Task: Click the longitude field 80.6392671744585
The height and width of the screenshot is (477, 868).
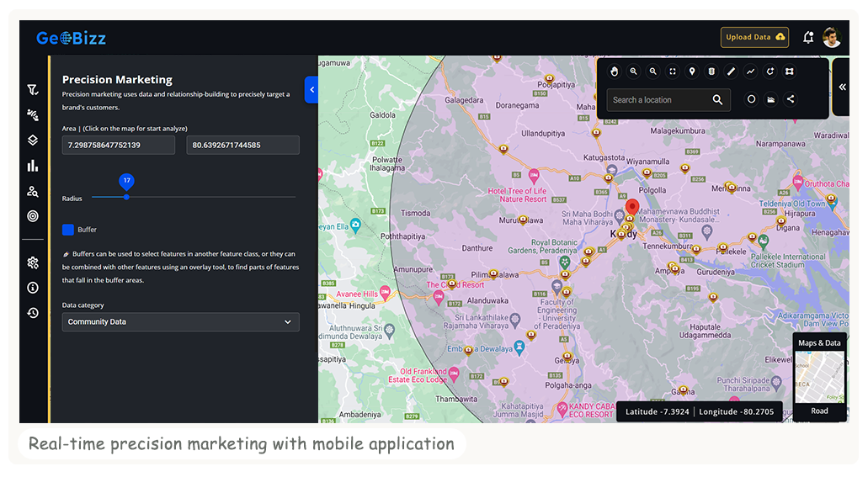Action: 243,145
